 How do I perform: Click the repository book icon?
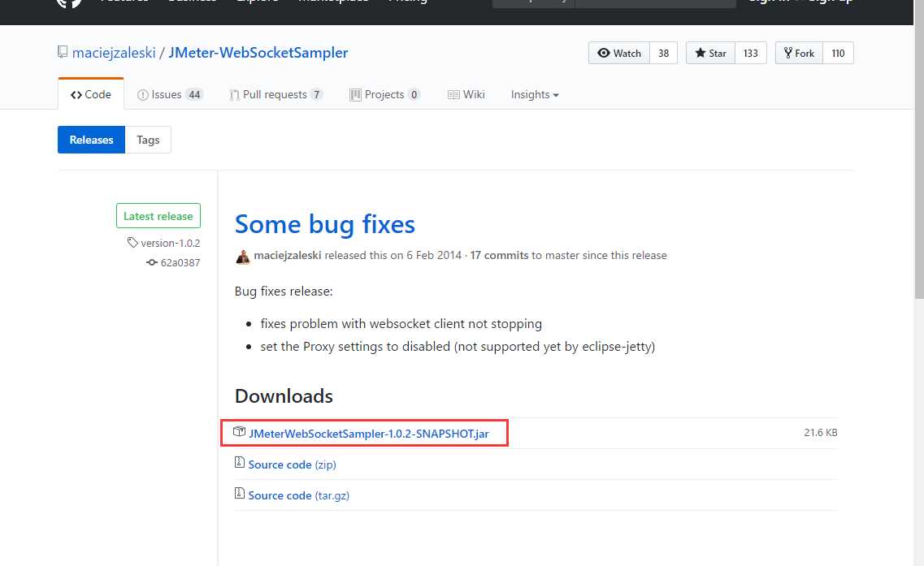pyautogui.click(x=63, y=53)
